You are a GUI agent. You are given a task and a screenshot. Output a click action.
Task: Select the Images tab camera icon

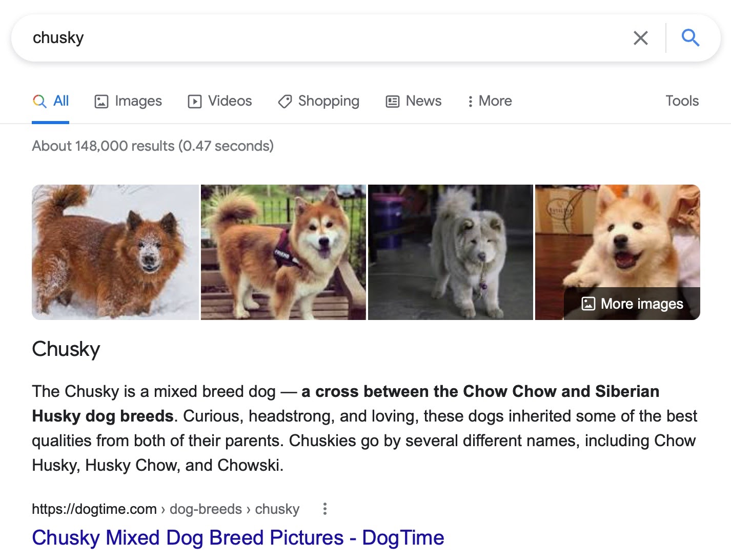tap(101, 101)
